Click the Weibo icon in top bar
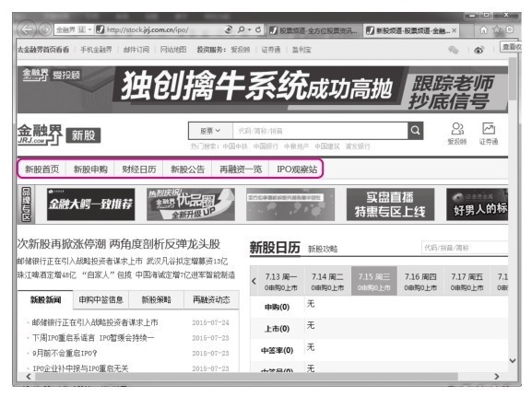Image resolution: width=532 pixels, height=397 pixels. 479,50
